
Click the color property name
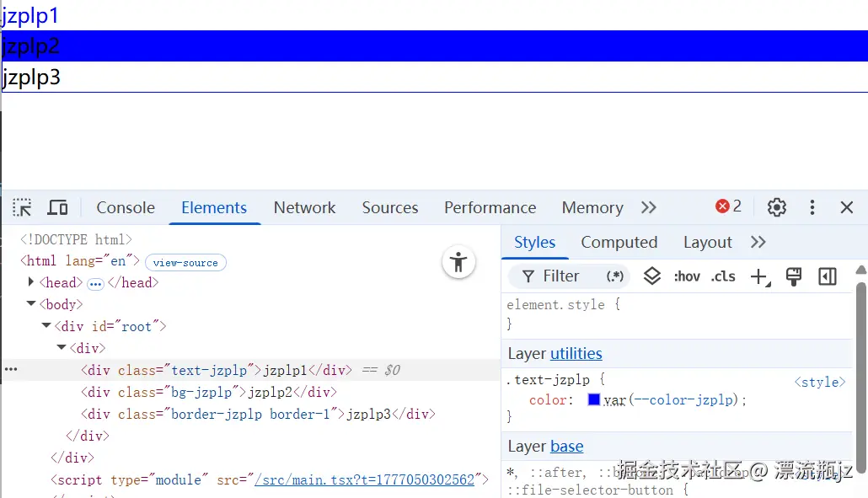(x=548, y=400)
